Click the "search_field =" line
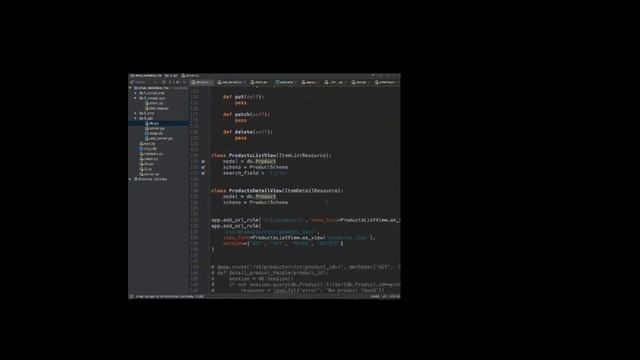This screenshot has height=360, width=640. [x=255, y=173]
